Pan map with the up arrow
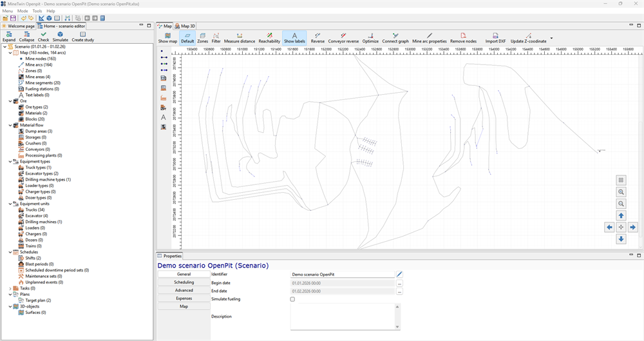Image resolution: width=644 pixels, height=341 pixels. click(621, 215)
